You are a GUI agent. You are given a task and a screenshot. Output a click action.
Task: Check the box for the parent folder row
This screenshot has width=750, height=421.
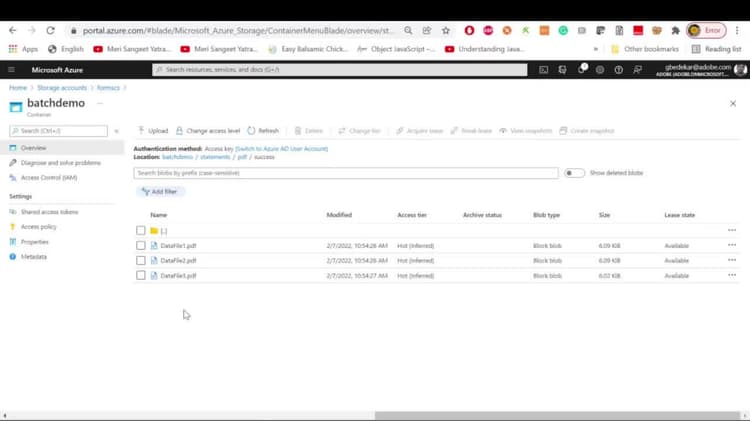pos(141,231)
